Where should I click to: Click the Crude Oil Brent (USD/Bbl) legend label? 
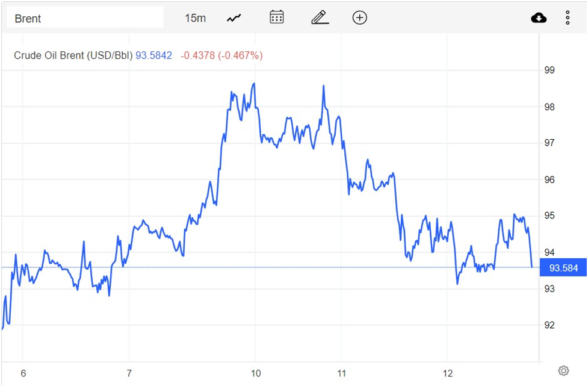(73, 55)
